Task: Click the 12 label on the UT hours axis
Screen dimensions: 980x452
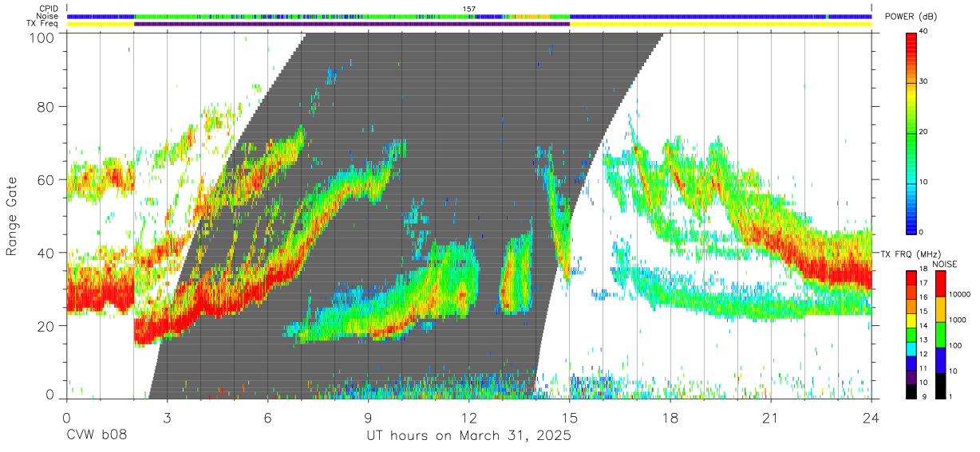Action: [x=469, y=418]
